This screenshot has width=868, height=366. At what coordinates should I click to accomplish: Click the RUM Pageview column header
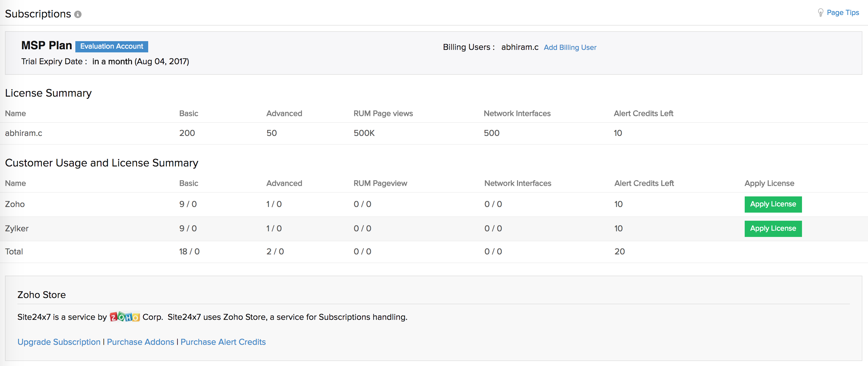point(380,183)
